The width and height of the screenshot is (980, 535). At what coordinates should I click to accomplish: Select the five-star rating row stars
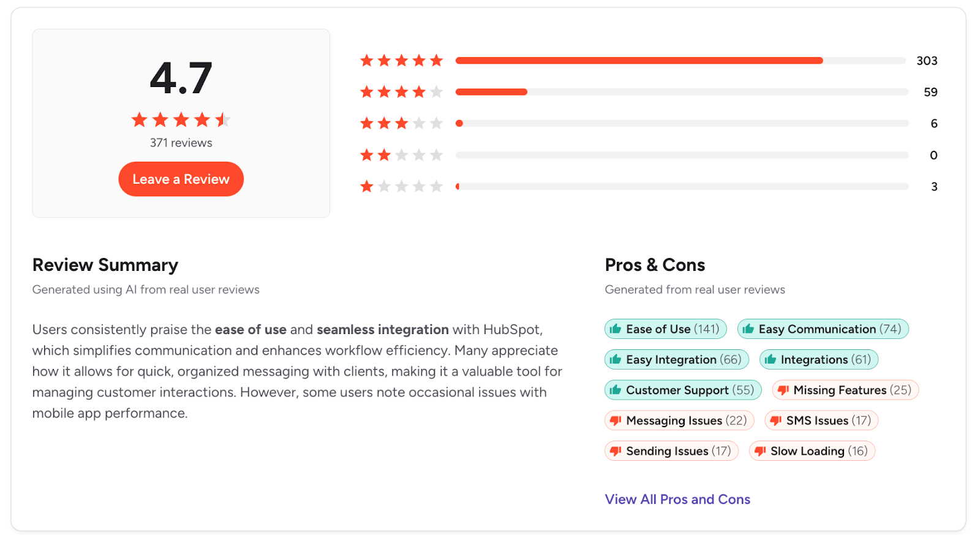click(x=402, y=60)
